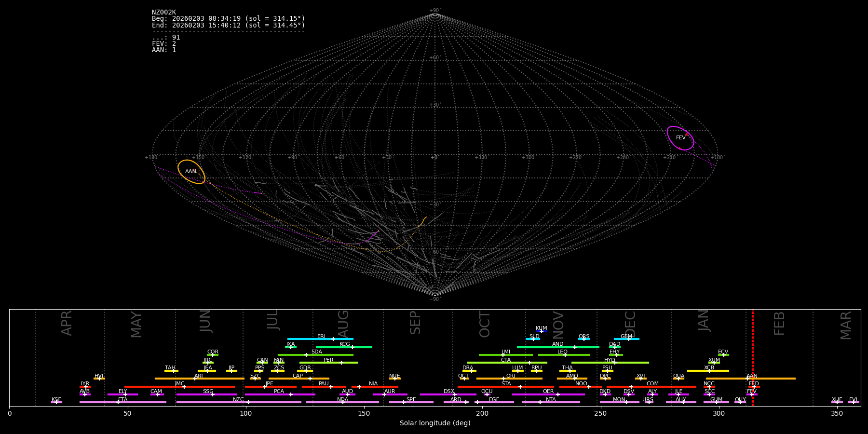
Task: Click the FEB month label in the timeline
Action: [779, 323]
